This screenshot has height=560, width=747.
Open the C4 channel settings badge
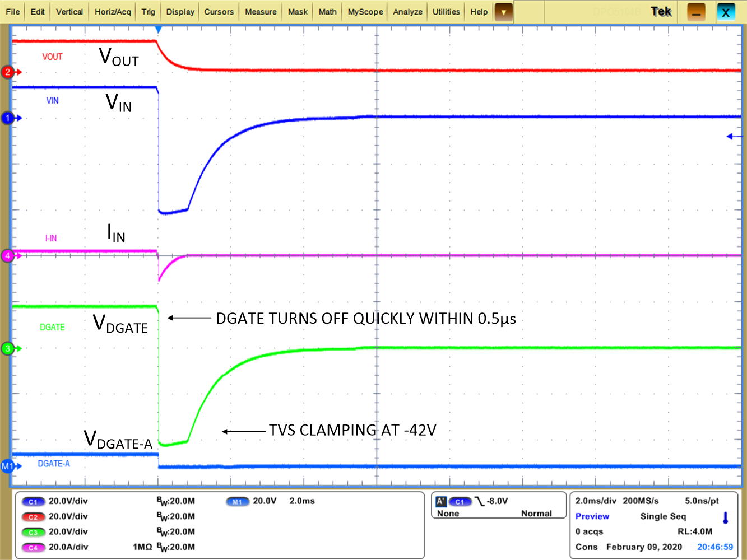click(x=34, y=547)
